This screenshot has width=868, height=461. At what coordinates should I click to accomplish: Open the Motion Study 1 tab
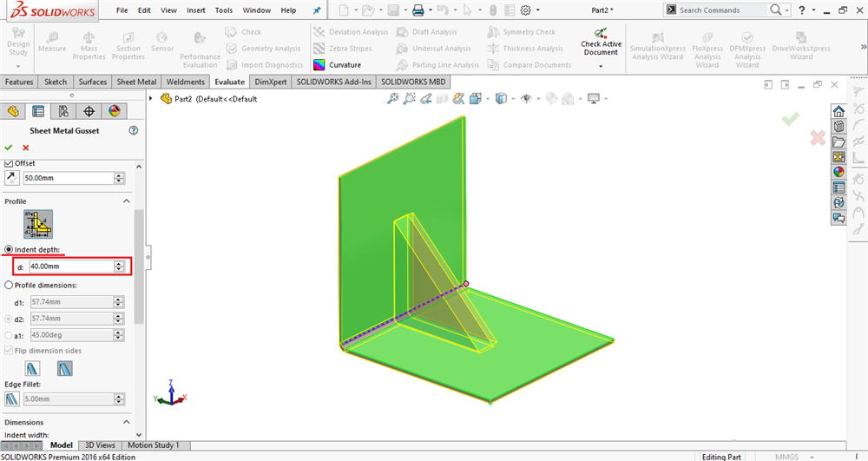154,445
